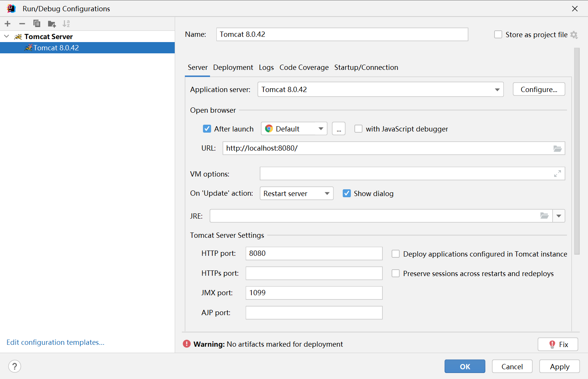Open Default browser dropdown

point(294,129)
